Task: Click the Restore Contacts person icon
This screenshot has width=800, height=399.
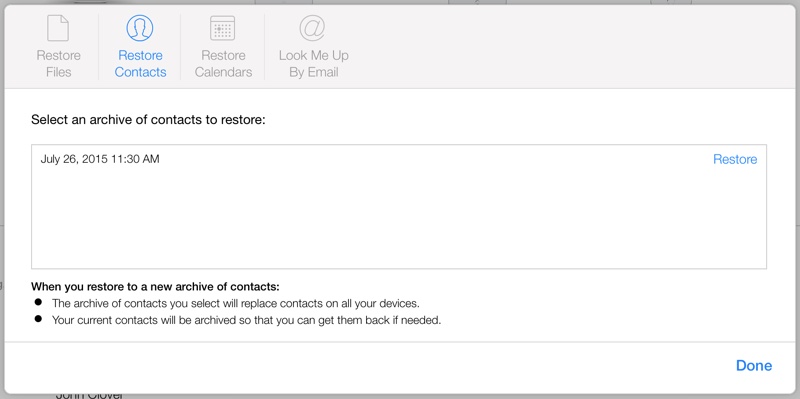Action: tap(140, 28)
